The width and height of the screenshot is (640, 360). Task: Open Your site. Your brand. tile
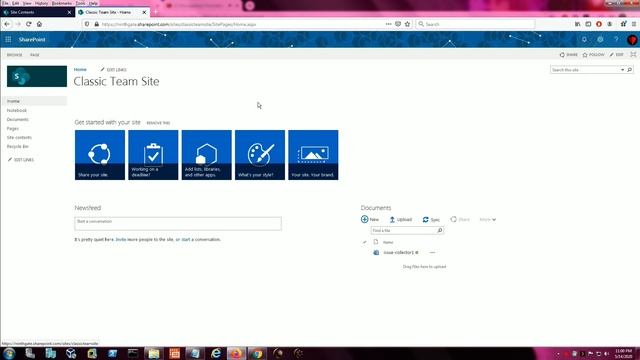pyautogui.click(x=313, y=155)
